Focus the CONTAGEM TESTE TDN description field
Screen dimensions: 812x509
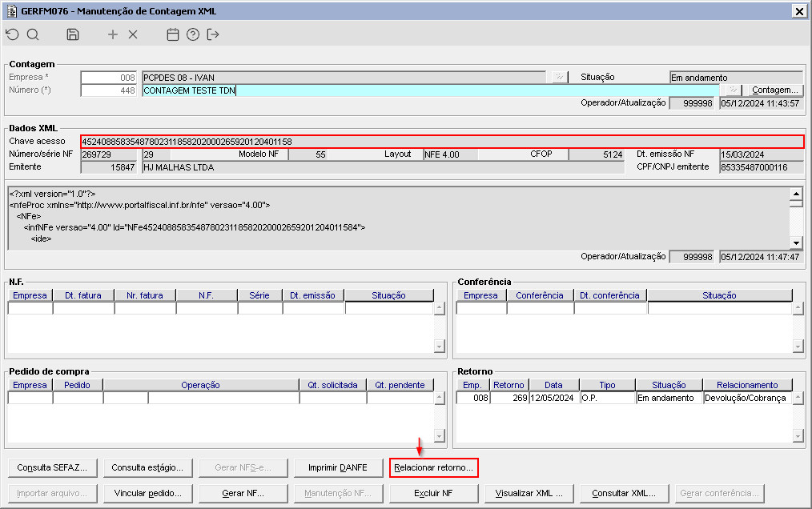coord(431,90)
